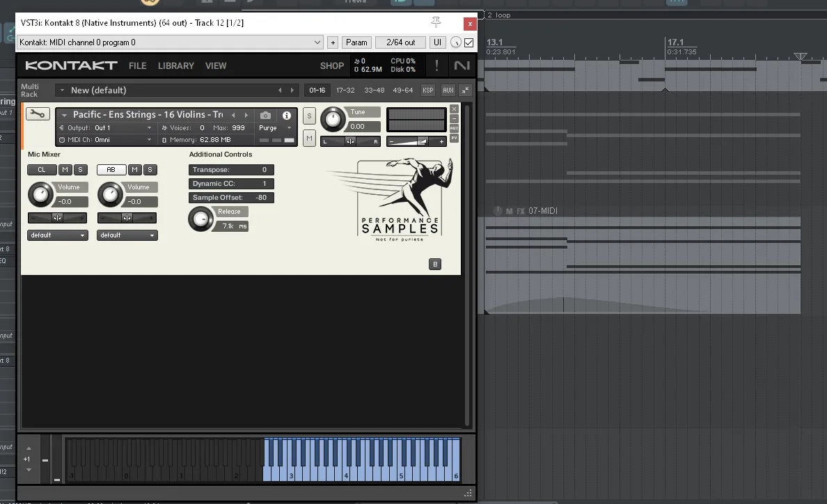The height and width of the screenshot is (504, 827).
Task: Click the FX icon on 07-MIDI track
Action: [521, 211]
